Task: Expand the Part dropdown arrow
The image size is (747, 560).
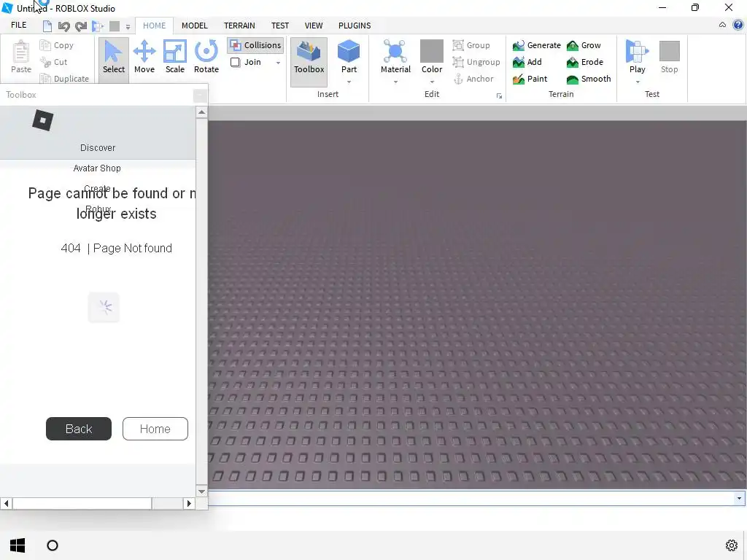Action: pyautogui.click(x=349, y=82)
